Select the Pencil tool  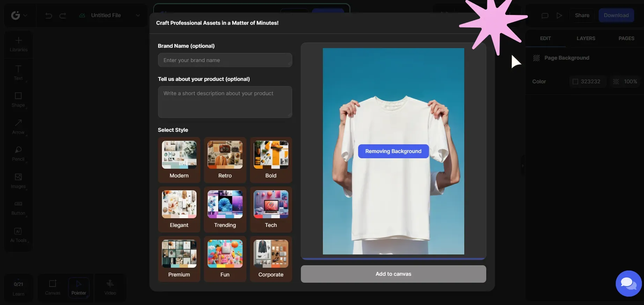[18, 154]
